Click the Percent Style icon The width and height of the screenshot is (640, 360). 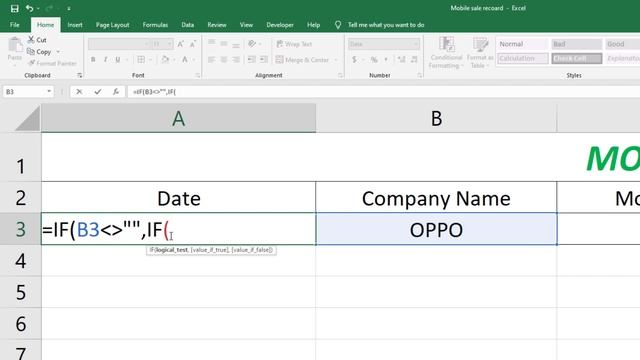tap(374, 60)
